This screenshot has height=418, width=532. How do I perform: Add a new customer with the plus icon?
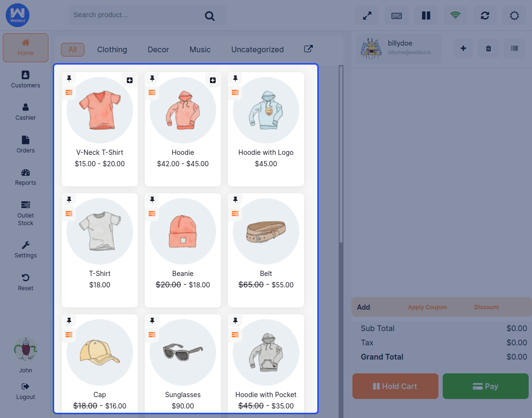pyautogui.click(x=463, y=48)
